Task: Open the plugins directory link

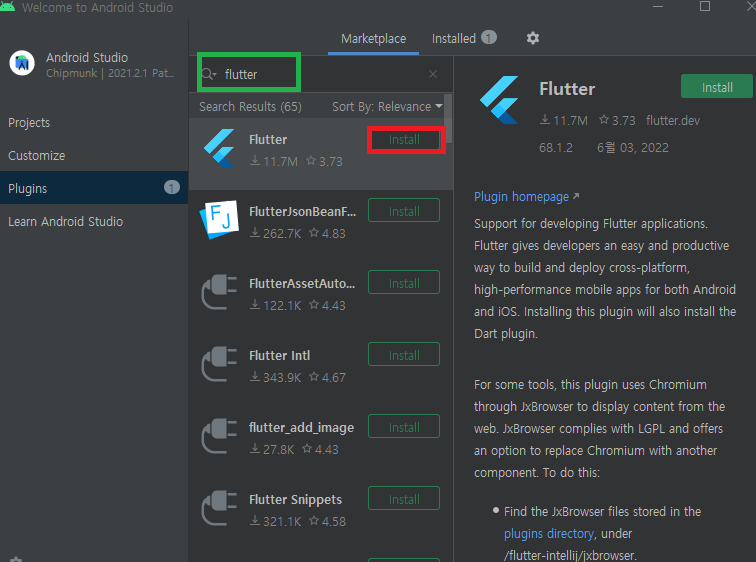Action: point(548,534)
